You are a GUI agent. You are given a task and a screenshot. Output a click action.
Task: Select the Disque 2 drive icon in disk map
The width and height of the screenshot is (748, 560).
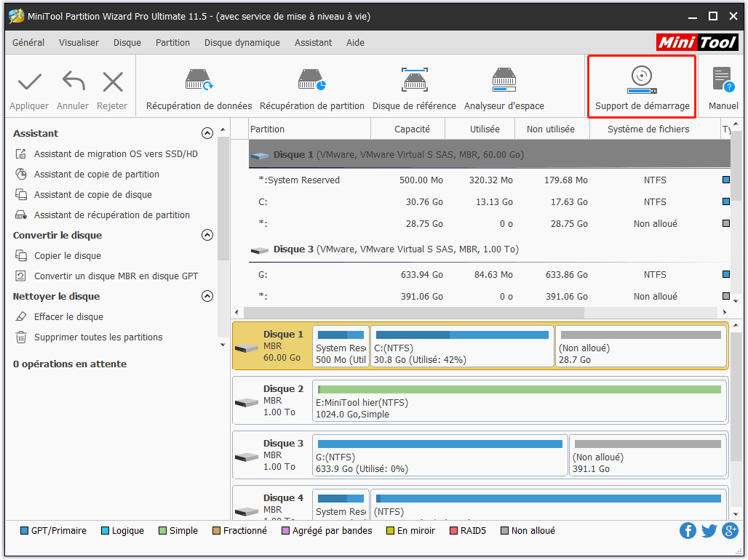click(247, 403)
